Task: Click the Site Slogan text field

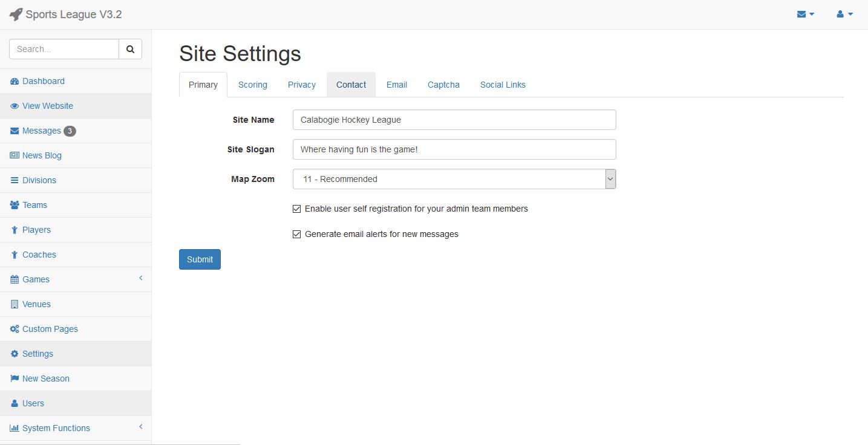Action: (454, 149)
